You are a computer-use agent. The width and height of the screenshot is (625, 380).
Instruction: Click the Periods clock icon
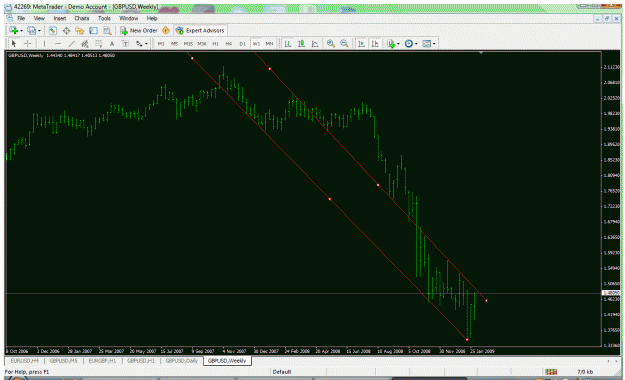point(409,43)
